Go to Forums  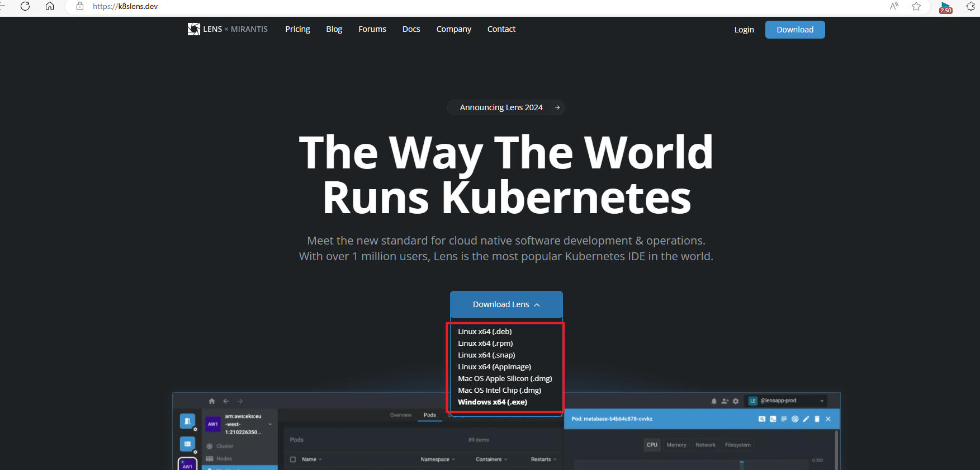(372, 29)
